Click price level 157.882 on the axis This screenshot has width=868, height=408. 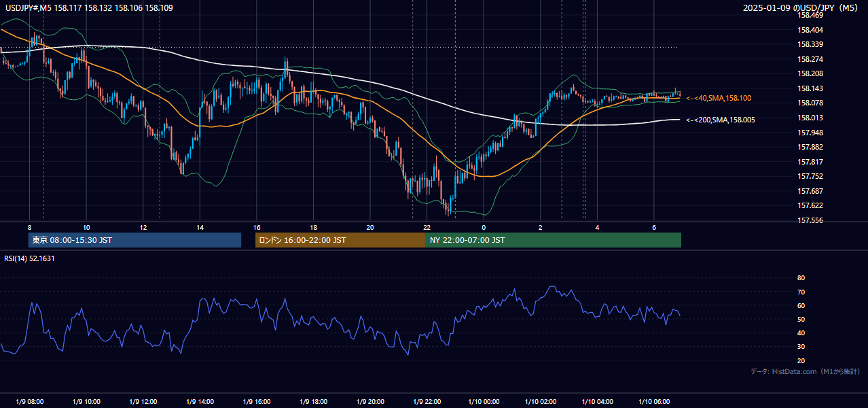[810, 147]
